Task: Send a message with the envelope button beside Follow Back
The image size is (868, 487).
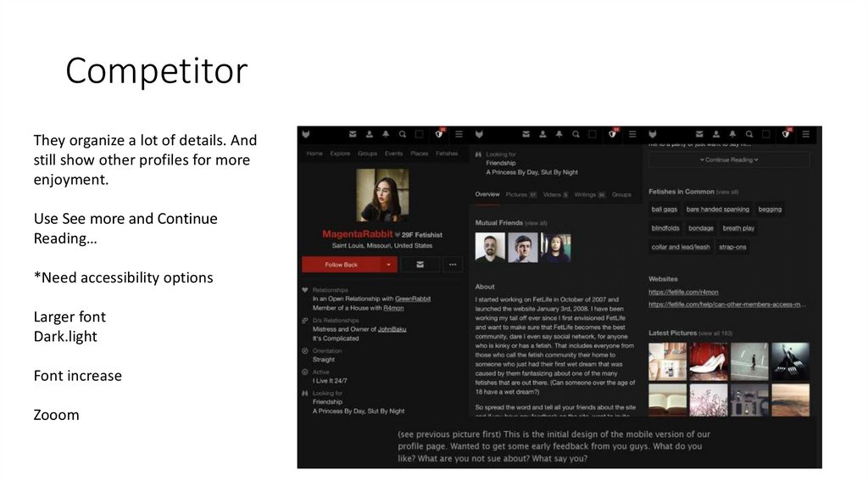Action: click(x=420, y=265)
